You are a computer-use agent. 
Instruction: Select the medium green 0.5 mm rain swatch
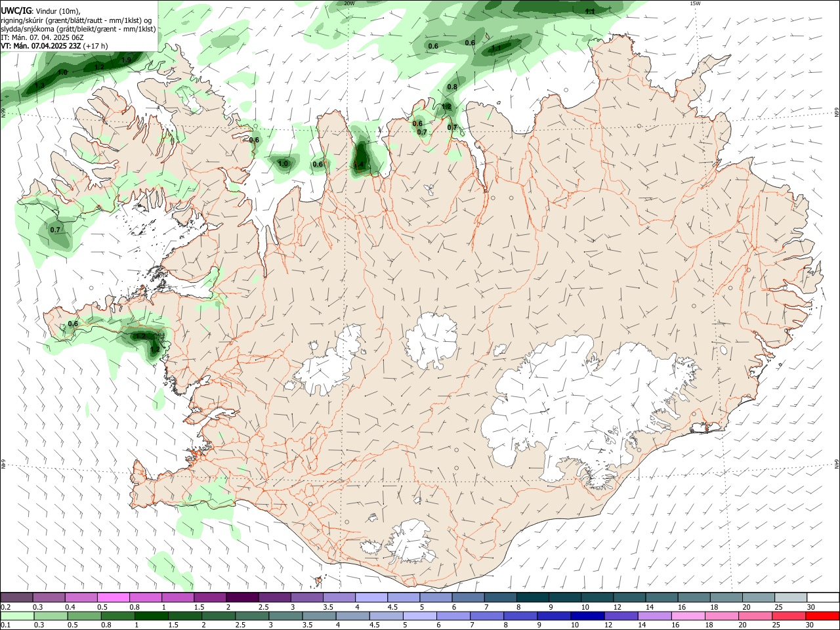coord(83,616)
